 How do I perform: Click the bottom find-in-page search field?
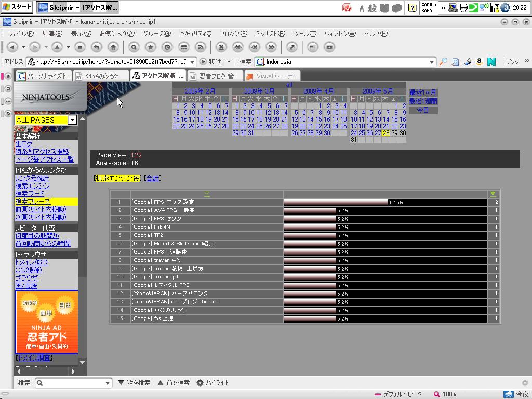click(73, 383)
